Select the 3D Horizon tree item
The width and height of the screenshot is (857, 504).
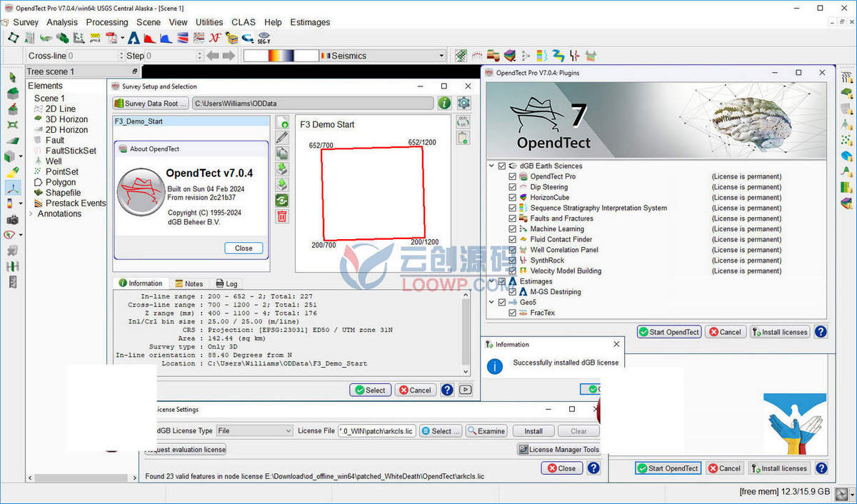pyautogui.click(x=66, y=119)
